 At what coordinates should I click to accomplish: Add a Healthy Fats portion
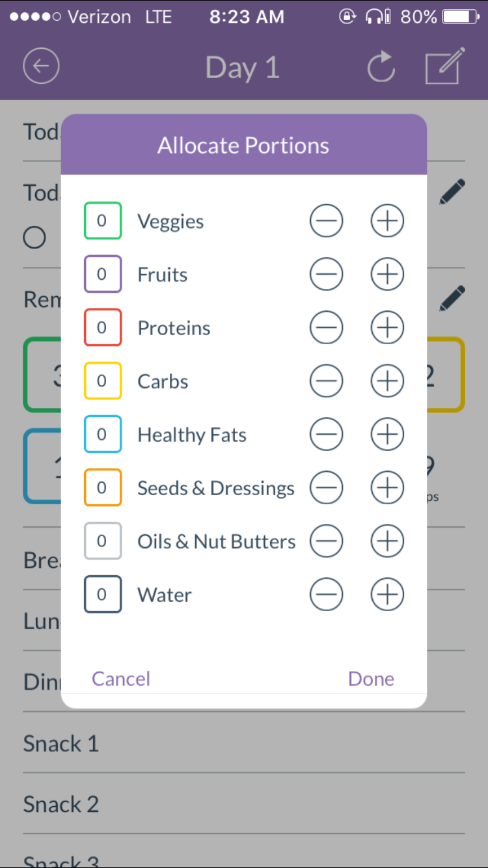[x=387, y=435]
